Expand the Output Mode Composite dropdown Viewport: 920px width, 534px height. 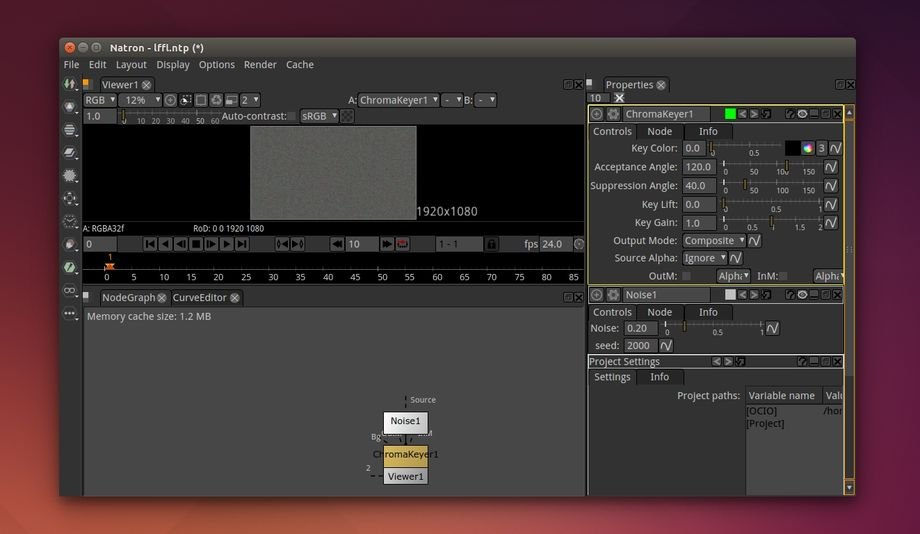coord(714,241)
